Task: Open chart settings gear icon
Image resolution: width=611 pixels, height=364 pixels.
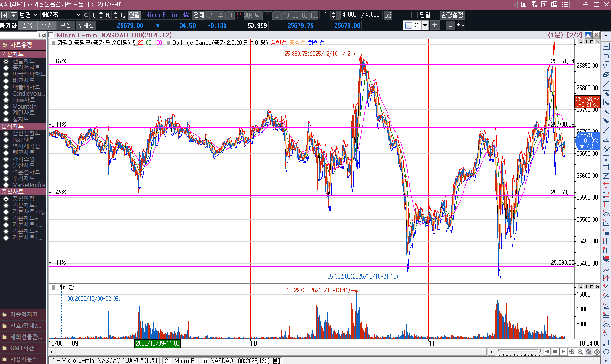Action: click(x=597, y=352)
